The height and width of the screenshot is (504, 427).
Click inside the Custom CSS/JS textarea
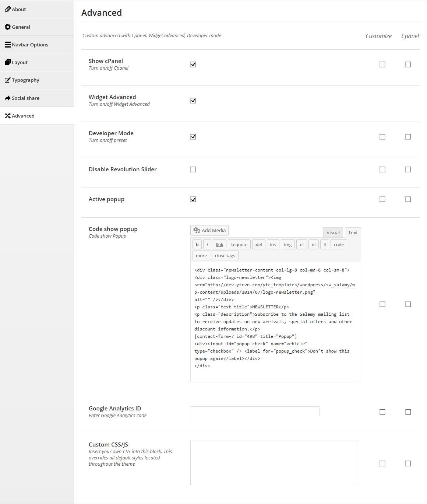tap(275, 463)
